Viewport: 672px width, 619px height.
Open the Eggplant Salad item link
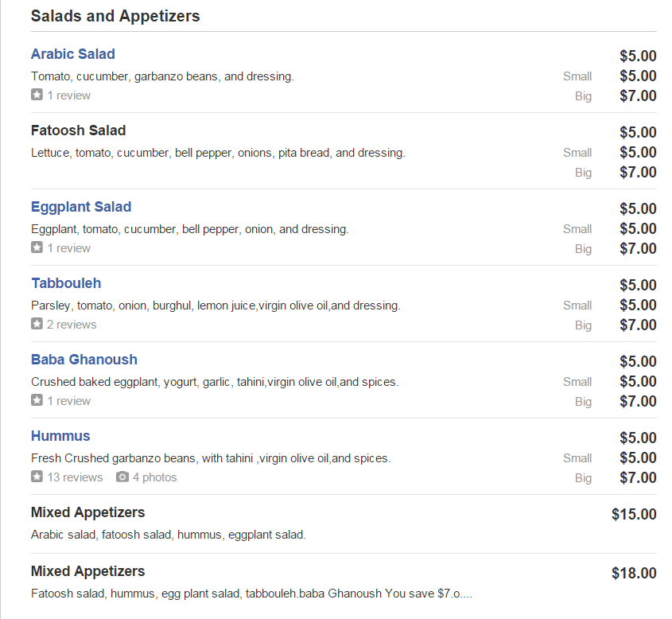(81, 207)
